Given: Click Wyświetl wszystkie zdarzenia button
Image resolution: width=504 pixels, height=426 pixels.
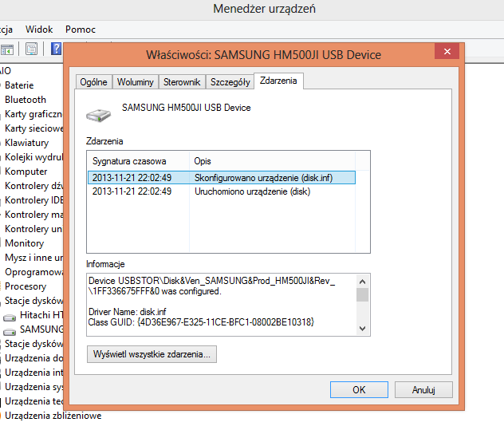Looking at the screenshot, I should [x=152, y=354].
